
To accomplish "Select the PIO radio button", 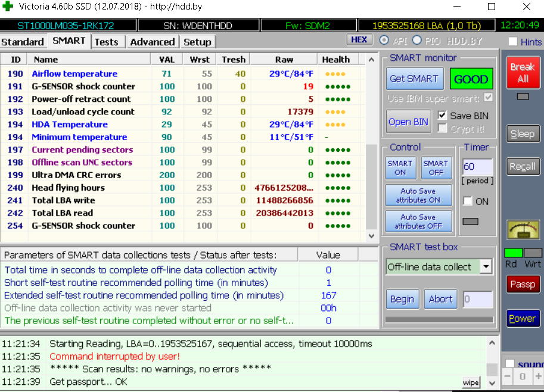I will [417, 40].
